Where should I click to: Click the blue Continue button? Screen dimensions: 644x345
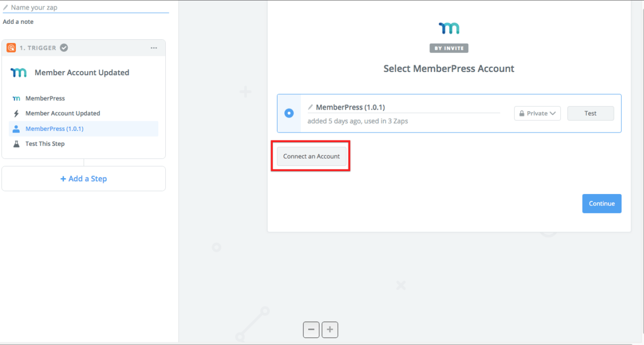[602, 204]
